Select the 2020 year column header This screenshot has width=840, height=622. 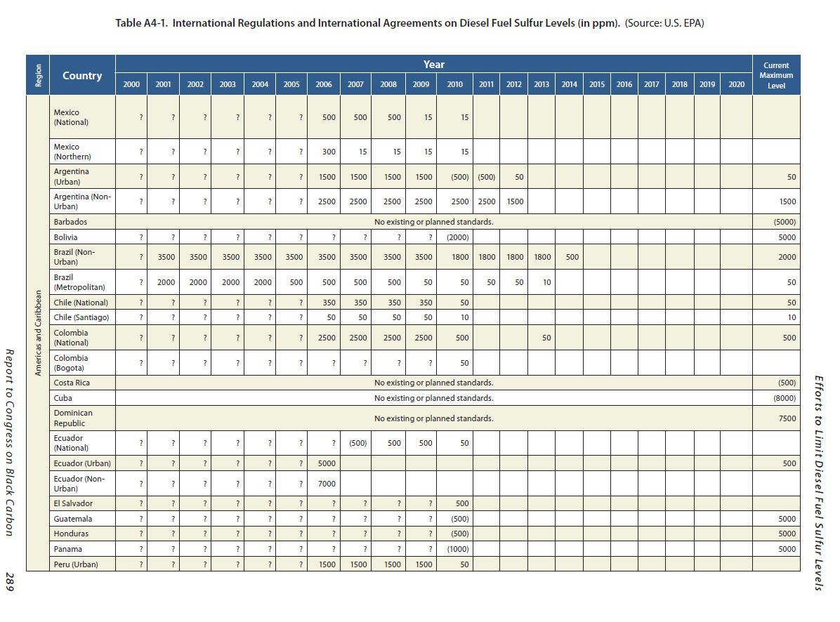click(x=736, y=84)
